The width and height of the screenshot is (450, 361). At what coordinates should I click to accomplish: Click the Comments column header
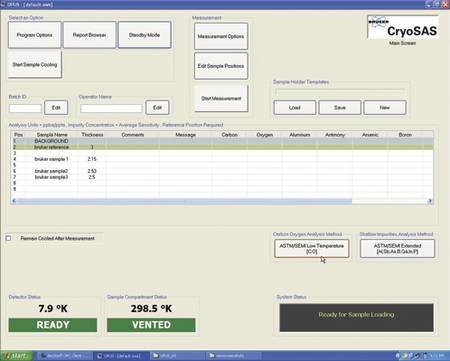(133, 135)
